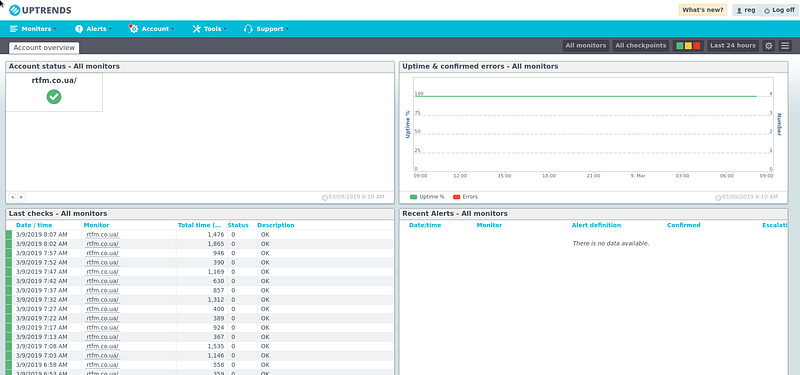Click the Uptrends logo
The height and width of the screenshot is (375, 800).
[x=40, y=10]
